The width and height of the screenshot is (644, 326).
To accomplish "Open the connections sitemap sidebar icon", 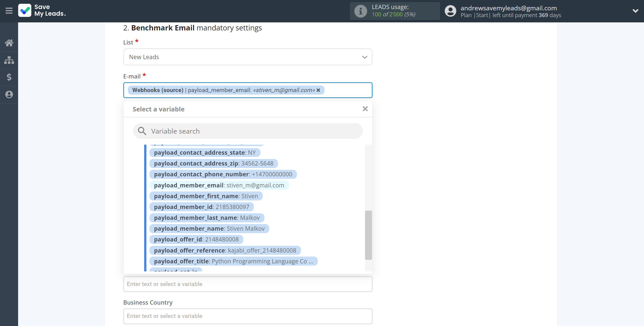I will [x=9, y=60].
